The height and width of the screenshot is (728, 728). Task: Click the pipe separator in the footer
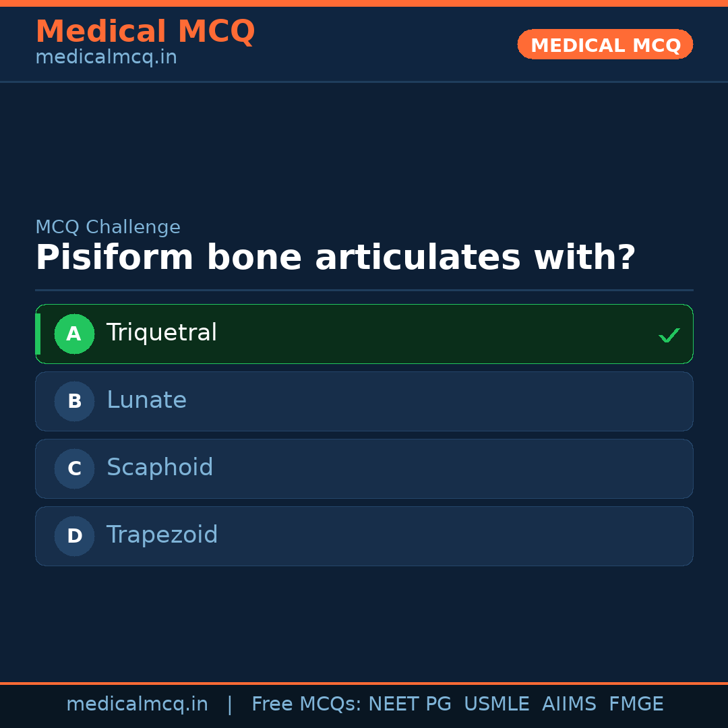pos(229,704)
